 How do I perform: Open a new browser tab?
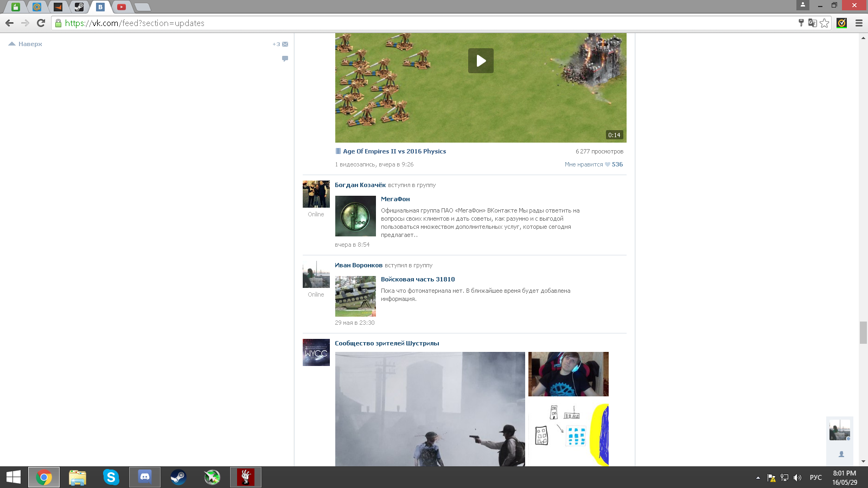tap(142, 7)
